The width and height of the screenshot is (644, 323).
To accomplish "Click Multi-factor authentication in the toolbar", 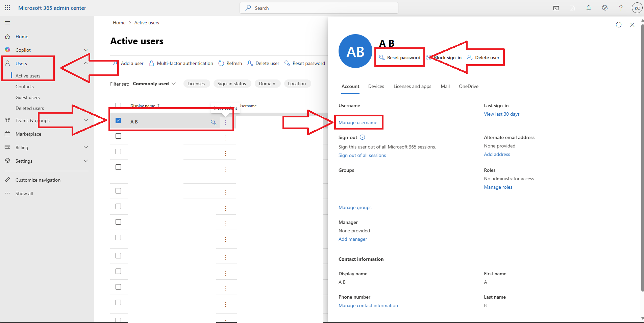I will [181, 63].
